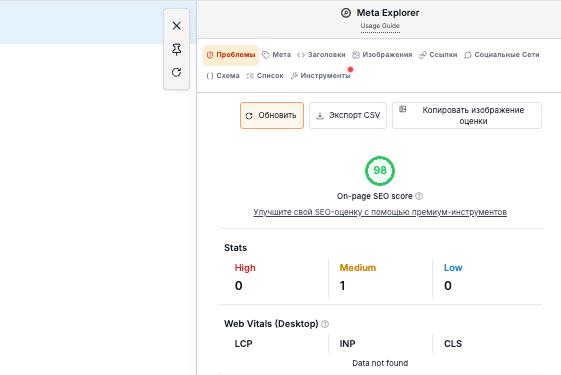561x375 pixels.
Task: Click the Meta Explorer compass logo icon
Action: pos(346,13)
